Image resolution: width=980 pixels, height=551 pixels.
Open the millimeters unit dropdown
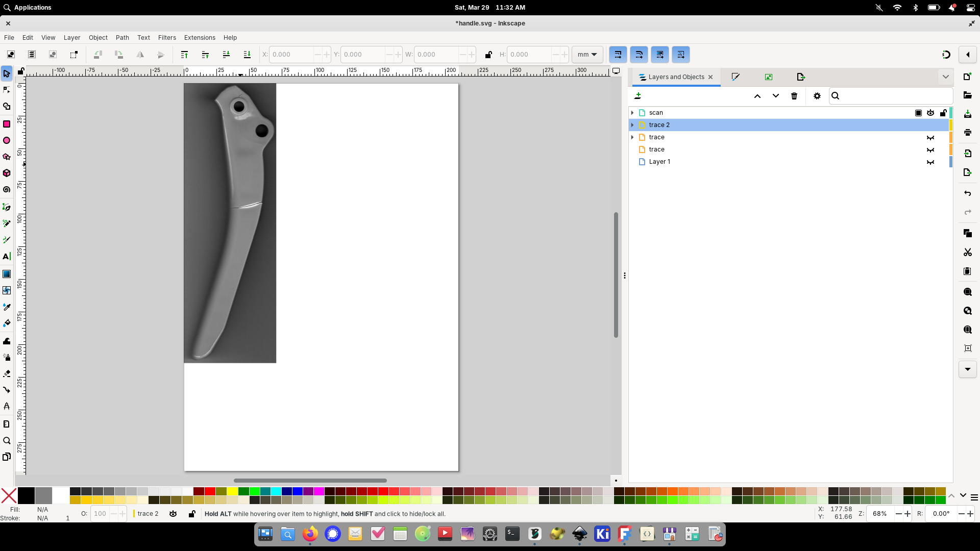pos(587,55)
